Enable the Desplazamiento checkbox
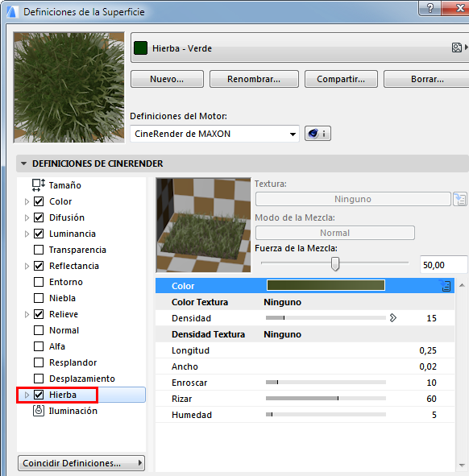This screenshot has width=469, height=476. 39,379
